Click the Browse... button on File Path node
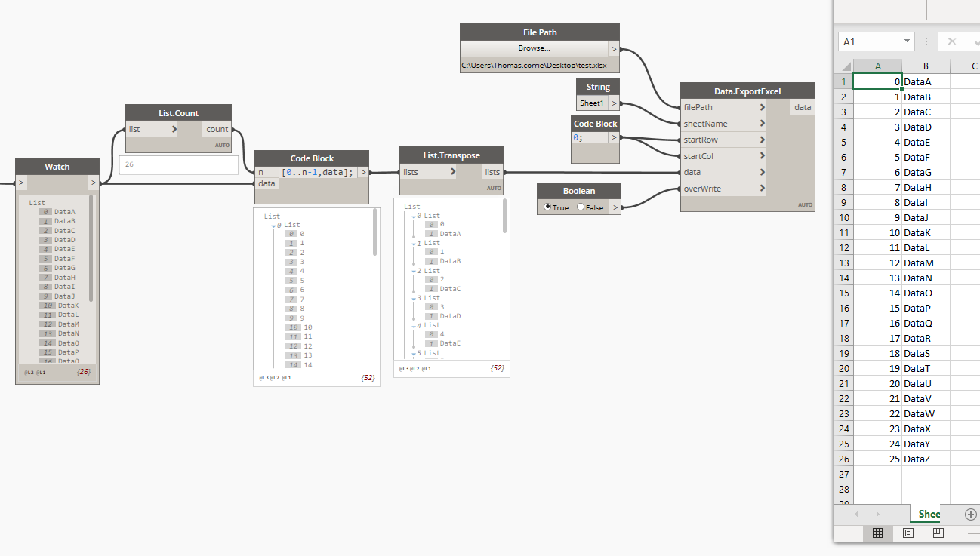Screen dimensions: 980x556 [x=534, y=48]
